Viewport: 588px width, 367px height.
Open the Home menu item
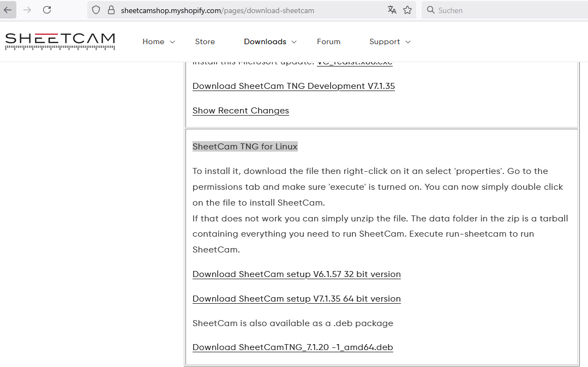click(x=153, y=41)
